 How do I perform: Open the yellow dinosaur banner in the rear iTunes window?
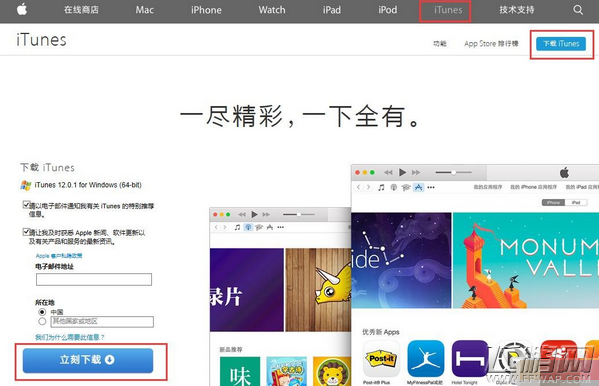(x=318, y=290)
